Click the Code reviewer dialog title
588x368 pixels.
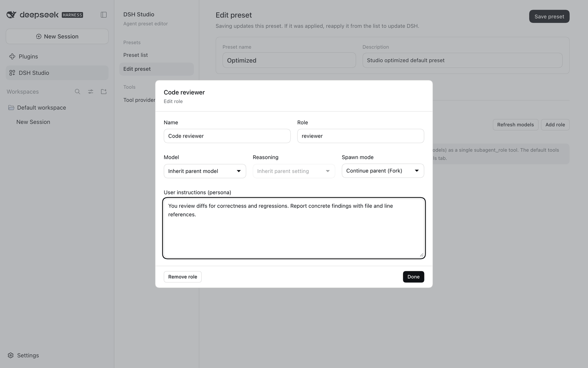(184, 92)
